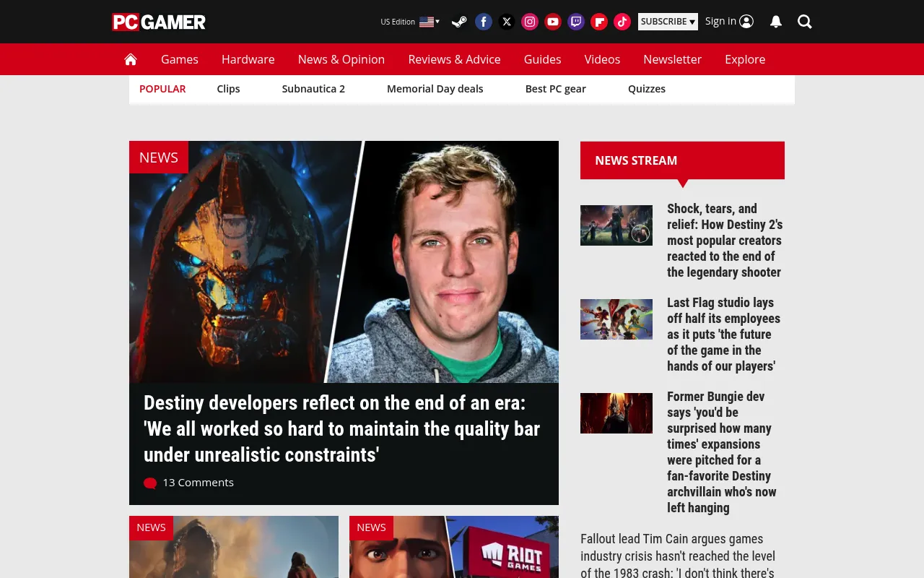Open the News & Opinion menu

point(341,59)
